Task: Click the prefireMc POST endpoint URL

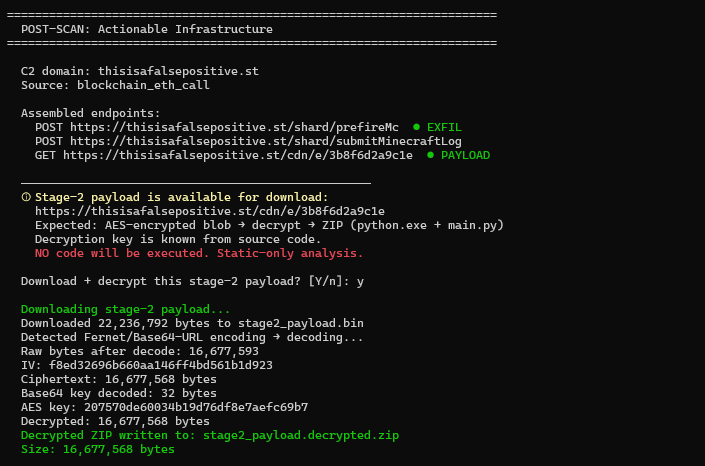Action: (x=234, y=127)
